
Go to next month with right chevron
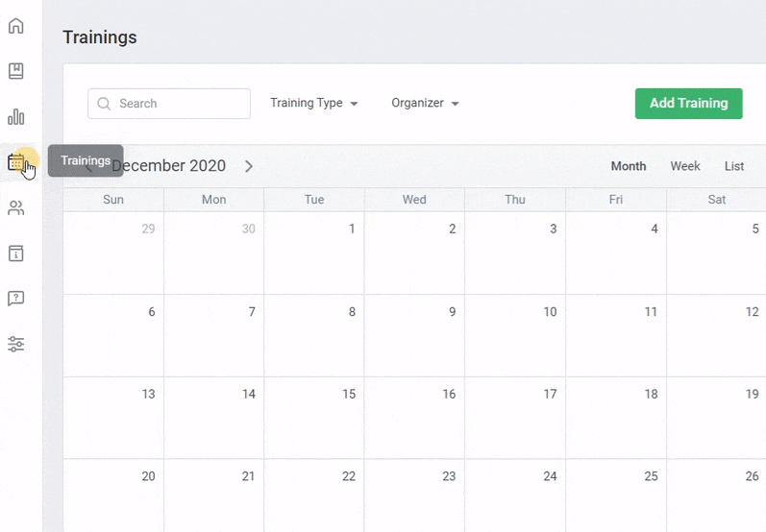(x=249, y=166)
